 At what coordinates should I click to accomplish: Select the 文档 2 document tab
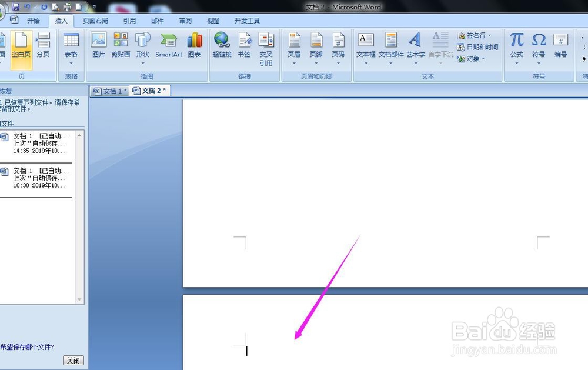pos(149,91)
